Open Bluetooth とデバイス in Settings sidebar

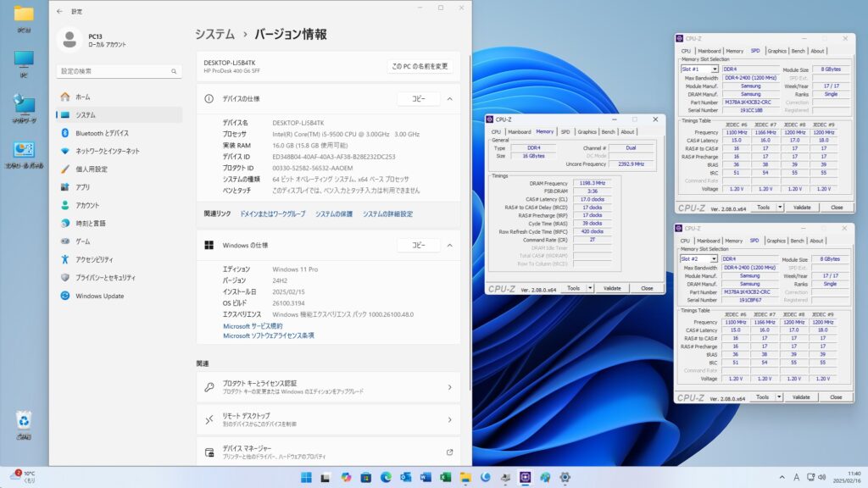[102, 133]
